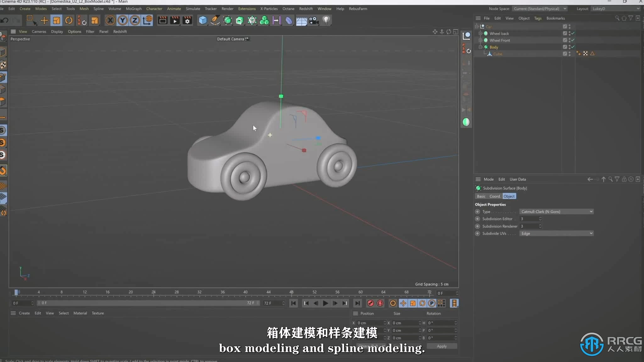Click the Object tab in properties
644x362 pixels.
click(x=509, y=196)
